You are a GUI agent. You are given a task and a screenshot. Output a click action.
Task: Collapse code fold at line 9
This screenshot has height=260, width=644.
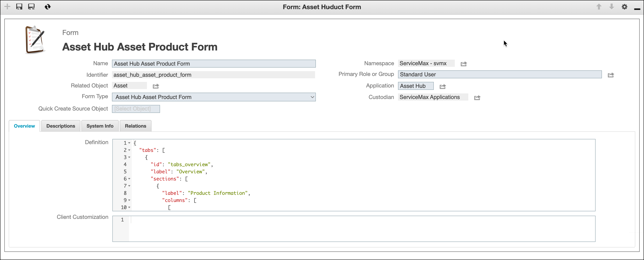(x=129, y=200)
